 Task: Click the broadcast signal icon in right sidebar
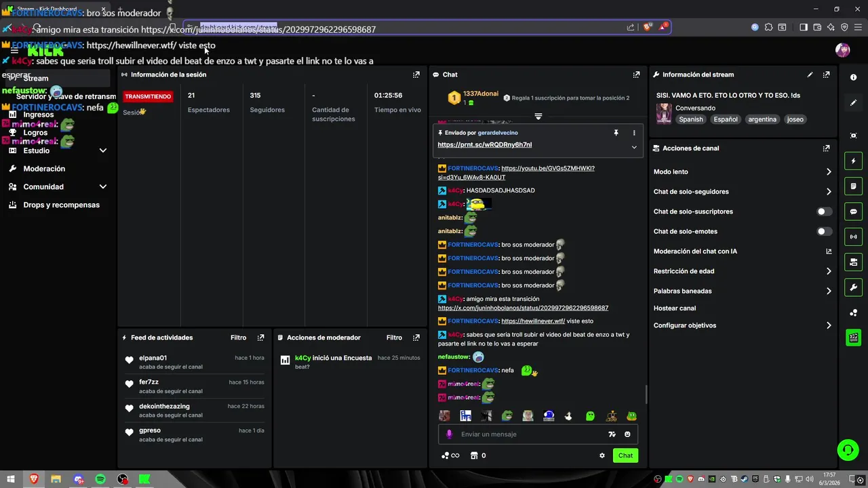(853, 237)
